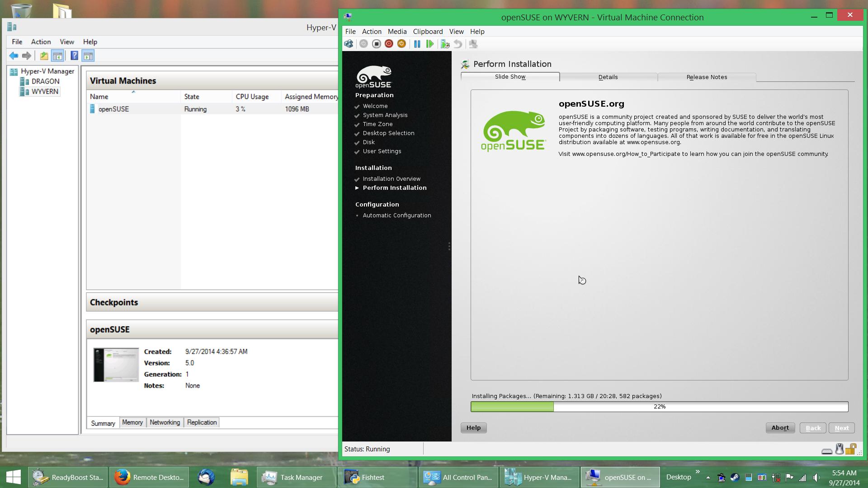Open the Action menu in Hyper-V Manager
The image size is (868, 488).
41,42
